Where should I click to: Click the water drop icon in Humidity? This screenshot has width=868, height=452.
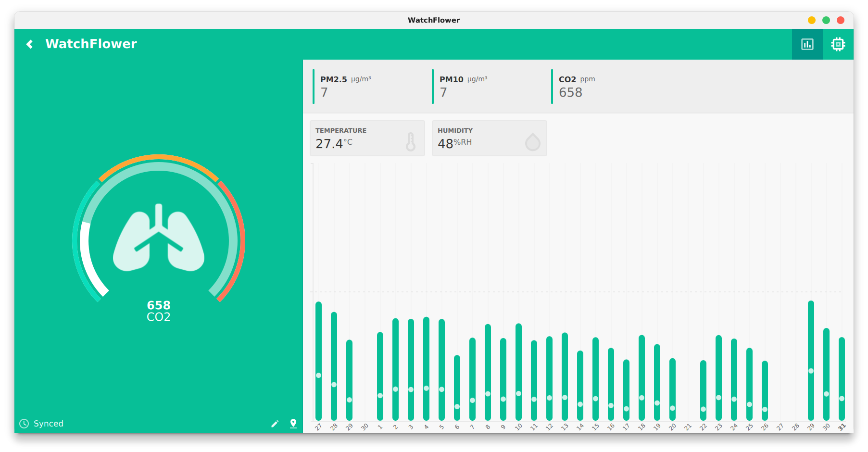(533, 142)
